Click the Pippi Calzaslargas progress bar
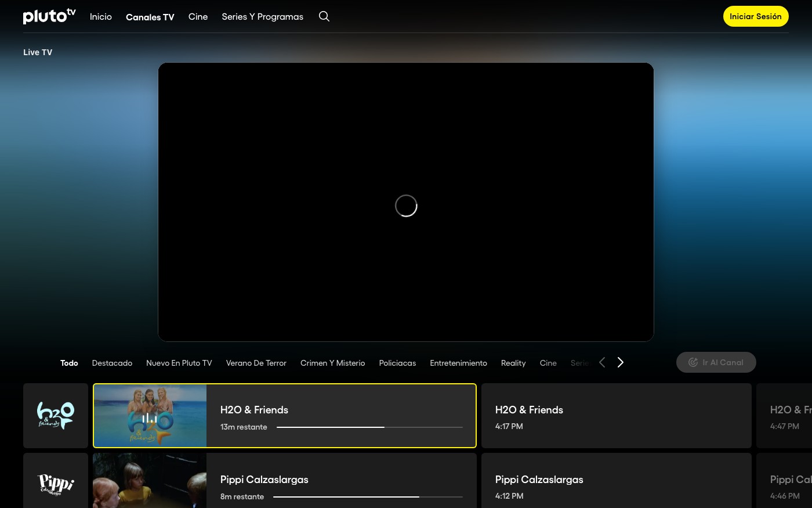The image size is (812, 508). pyautogui.click(x=368, y=497)
